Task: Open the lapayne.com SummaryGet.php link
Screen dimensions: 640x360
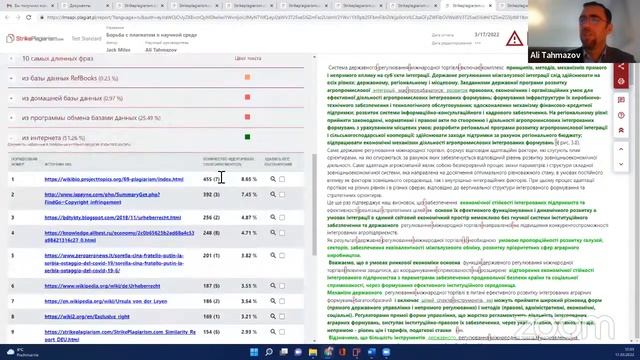Action: pyautogui.click(x=102, y=198)
